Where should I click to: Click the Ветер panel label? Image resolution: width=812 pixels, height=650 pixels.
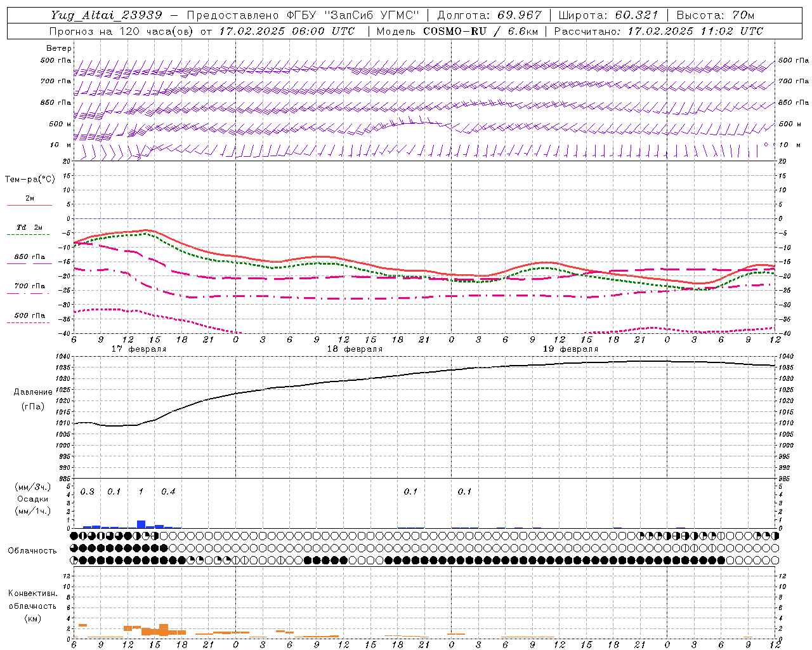[59, 48]
